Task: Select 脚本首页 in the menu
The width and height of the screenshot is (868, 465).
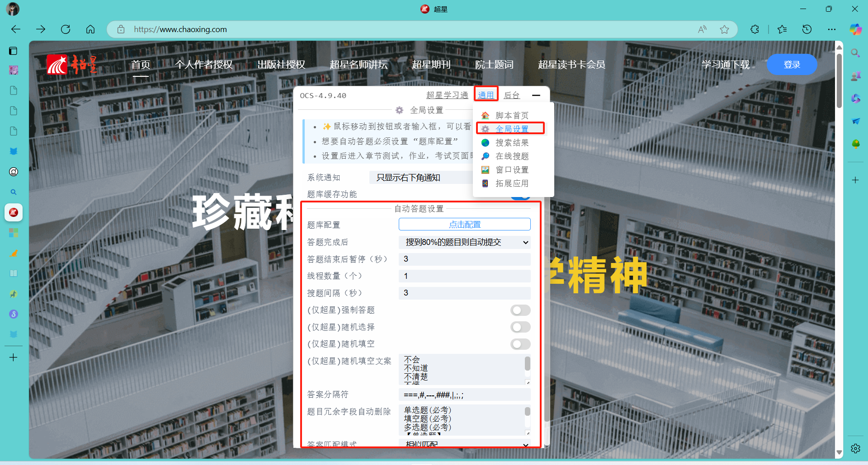Action: point(512,115)
